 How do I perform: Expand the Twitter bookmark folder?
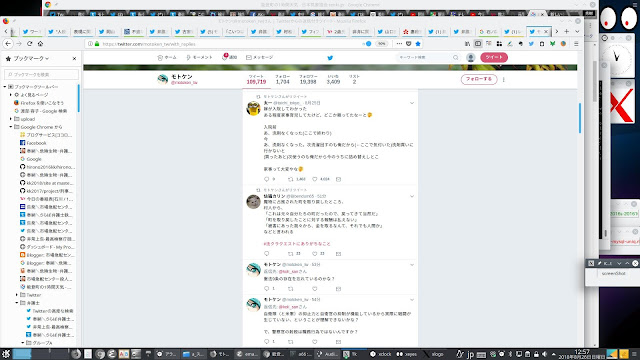(17, 295)
